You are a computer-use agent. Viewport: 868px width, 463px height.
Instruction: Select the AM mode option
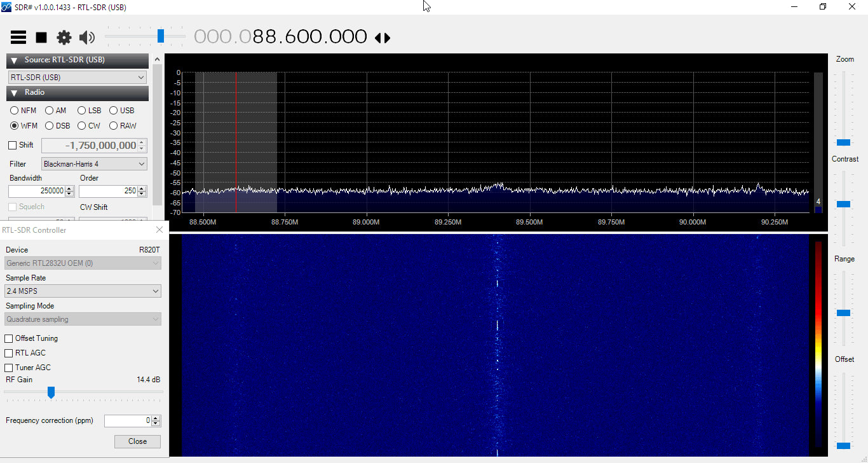point(48,110)
